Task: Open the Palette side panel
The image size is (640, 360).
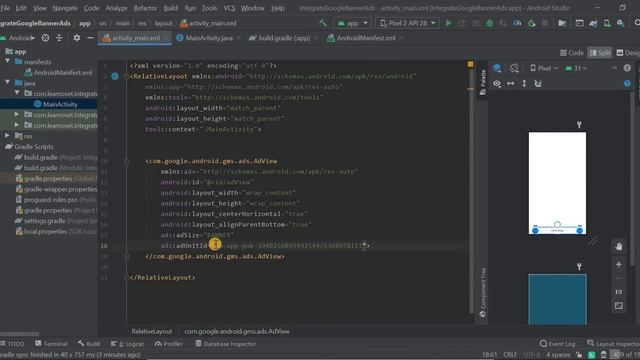Action: [x=483, y=82]
